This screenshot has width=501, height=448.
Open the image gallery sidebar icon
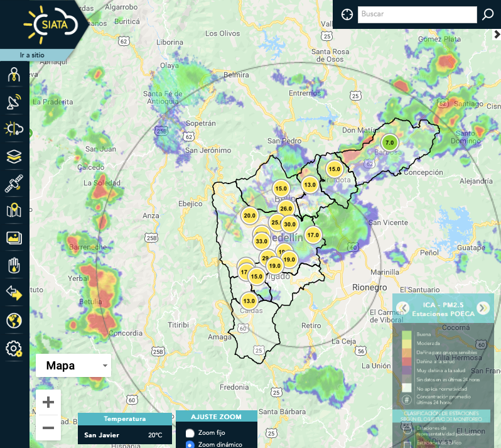point(14,238)
